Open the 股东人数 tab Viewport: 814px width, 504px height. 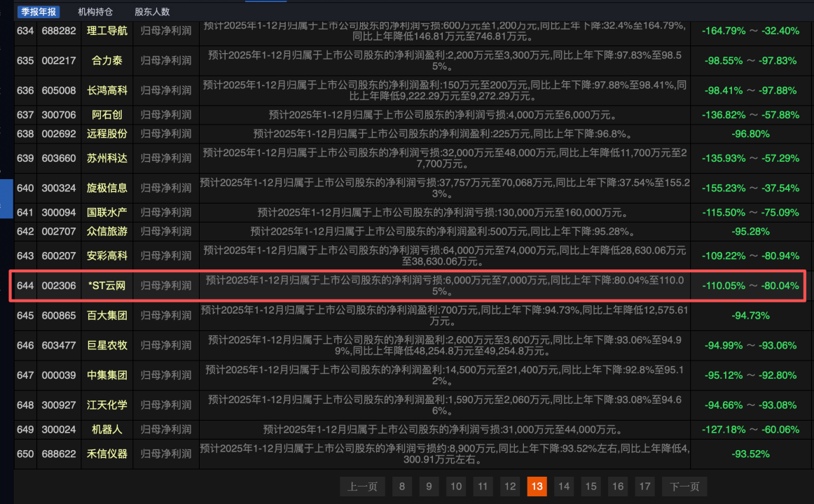152,11
